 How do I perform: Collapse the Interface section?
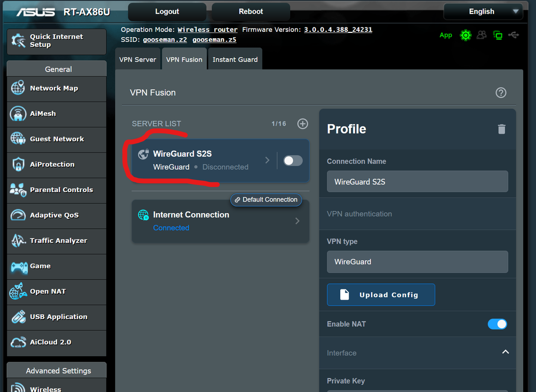click(x=505, y=352)
